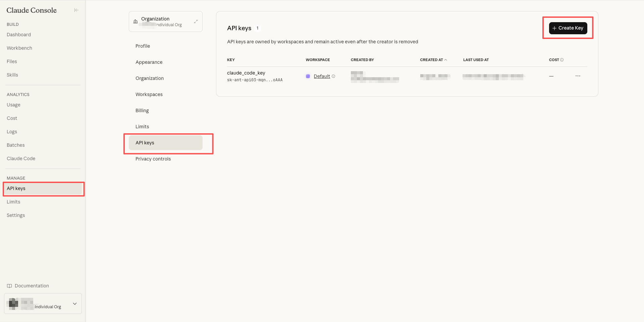Click the expand arrows in Organization card
This screenshot has height=322, width=644.
tap(196, 21)
